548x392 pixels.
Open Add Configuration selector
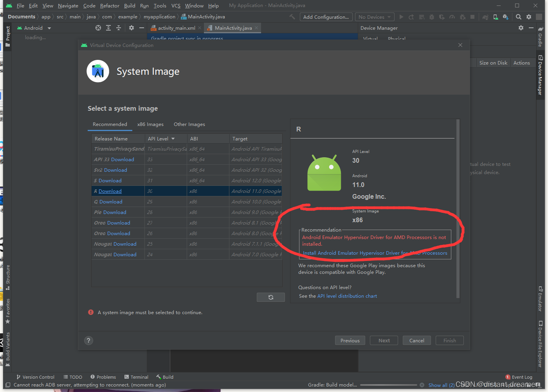326,17
